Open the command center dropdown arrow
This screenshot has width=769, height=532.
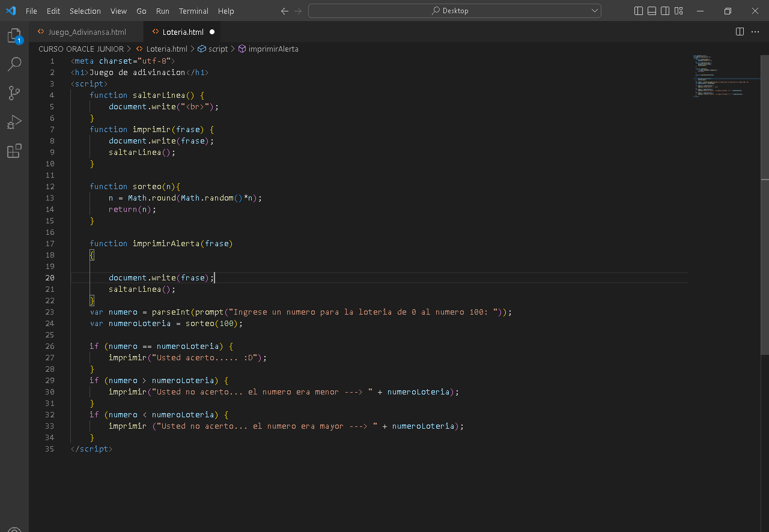pos(595,11)
